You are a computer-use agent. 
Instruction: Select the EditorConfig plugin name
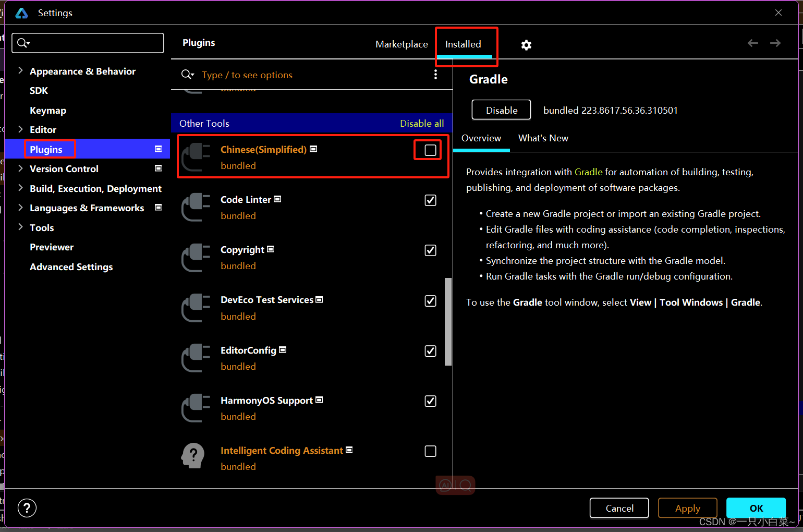pyautogui.click(x=248, y=350)
